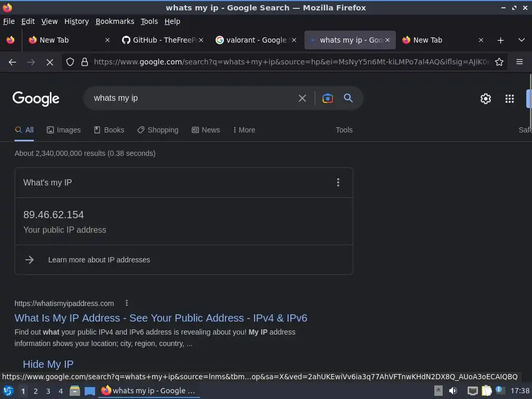
Task: Clear the Google search box text
Action: 302,98
